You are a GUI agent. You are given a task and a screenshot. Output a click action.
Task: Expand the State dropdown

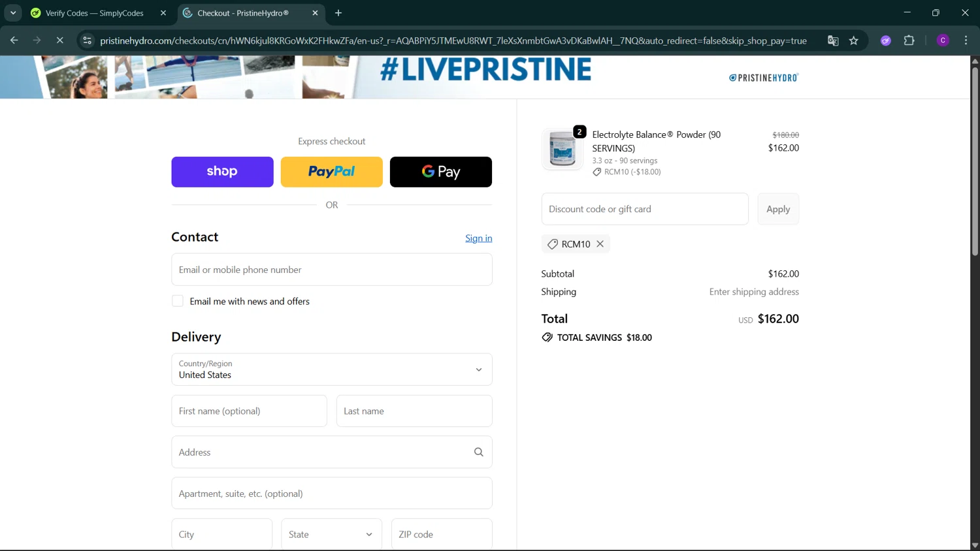[331, 535]
